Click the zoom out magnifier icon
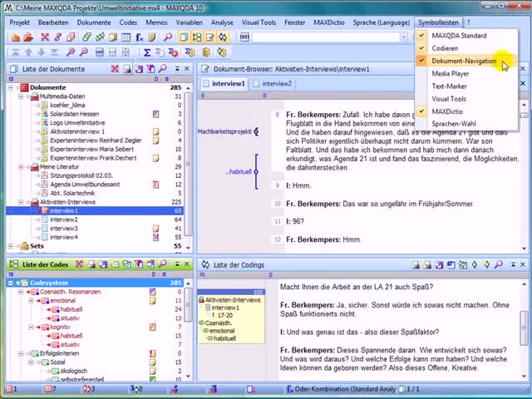Viewport: 532px width, 399px height. coord(83,52)
